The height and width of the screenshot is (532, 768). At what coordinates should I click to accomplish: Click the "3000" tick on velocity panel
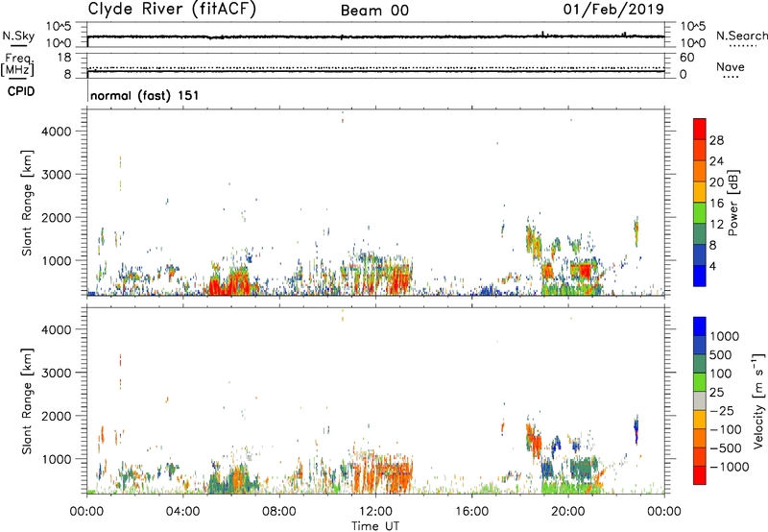pyautogui.click(x=57, y=373)
